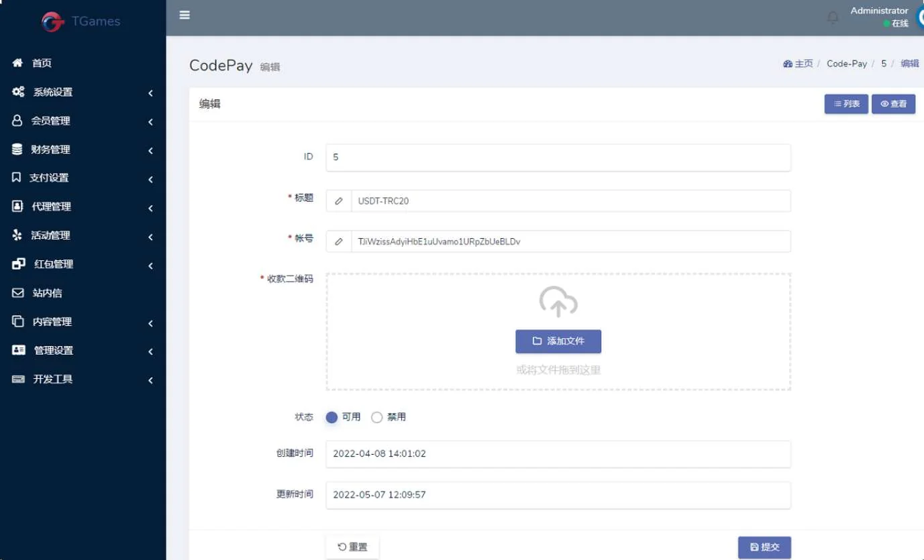
Task: Expand the 系统设置 menu chevron
Action: point(150,93)
